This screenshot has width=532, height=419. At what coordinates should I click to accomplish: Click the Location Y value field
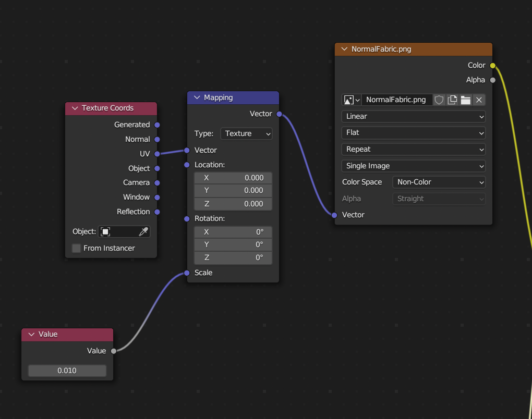(233, 191)
